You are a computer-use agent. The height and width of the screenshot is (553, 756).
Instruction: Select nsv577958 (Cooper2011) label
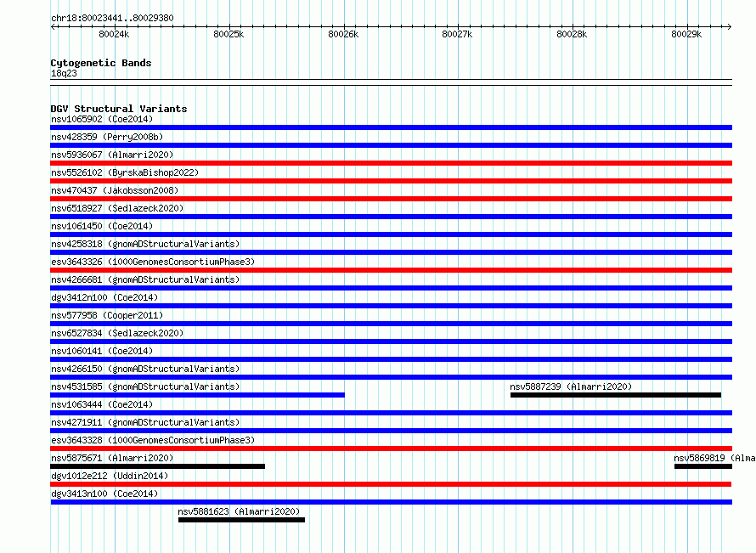click(107, 315)
